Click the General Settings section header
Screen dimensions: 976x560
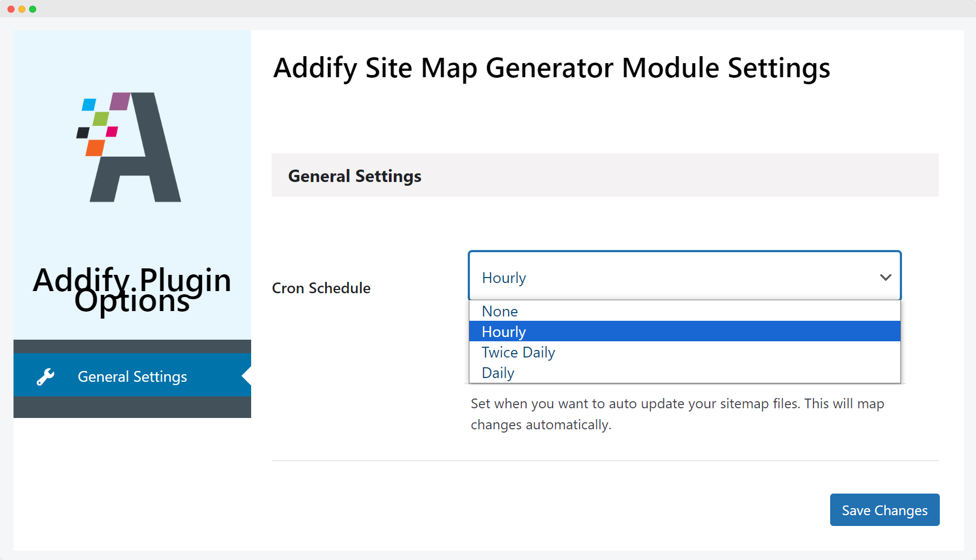click(605, 175)
